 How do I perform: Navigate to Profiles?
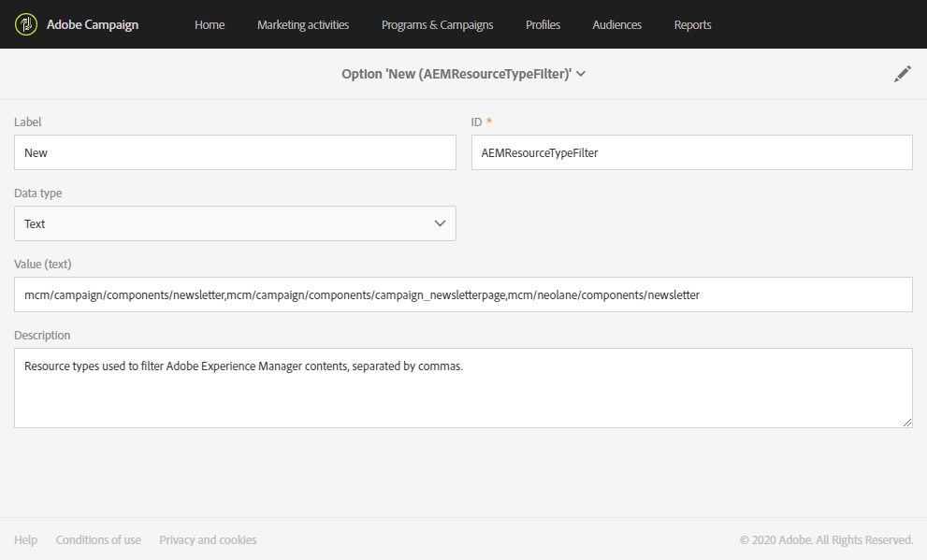(543, 24)
